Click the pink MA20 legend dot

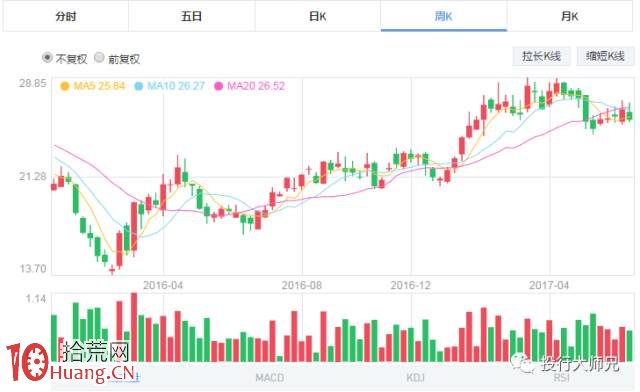click(218, 86)
